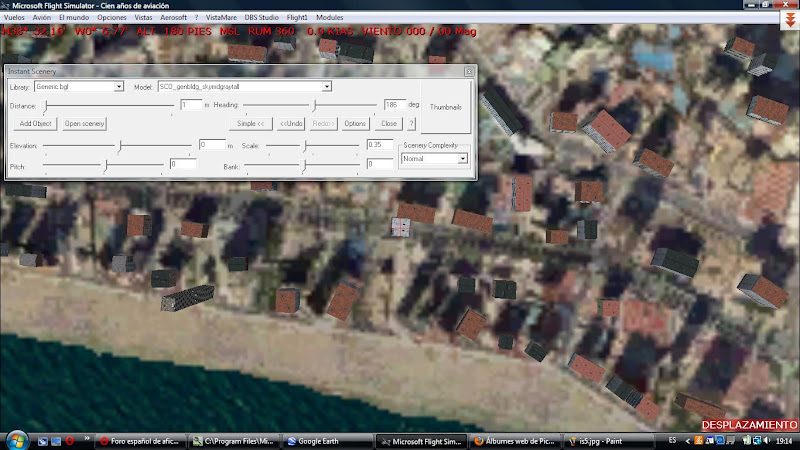Image resolution: width=800 pixels, height=450 pixels.
Task: Click the Pitch value field
Action: coord(183,164)
